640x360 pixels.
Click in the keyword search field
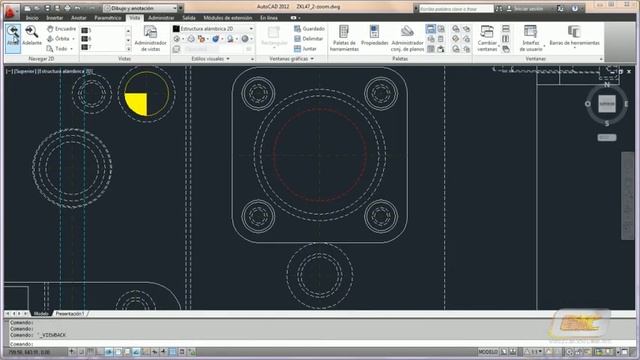click(x=456, y=9)
